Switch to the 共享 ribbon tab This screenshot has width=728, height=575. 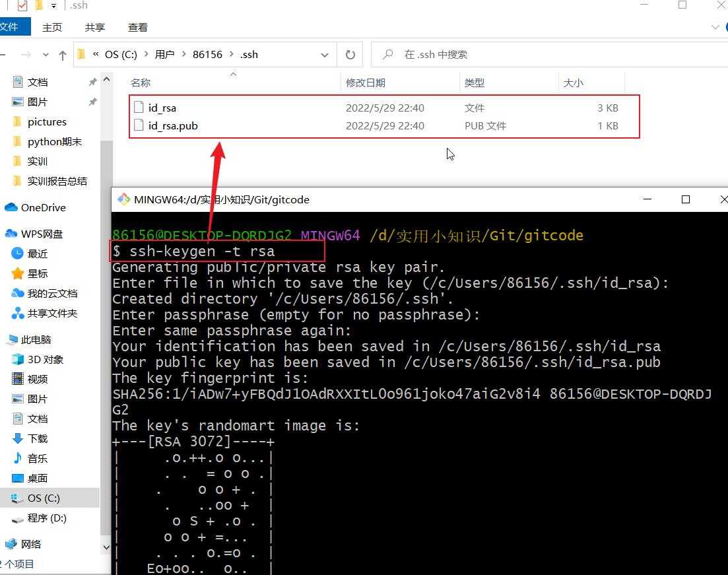coord(95,28)
